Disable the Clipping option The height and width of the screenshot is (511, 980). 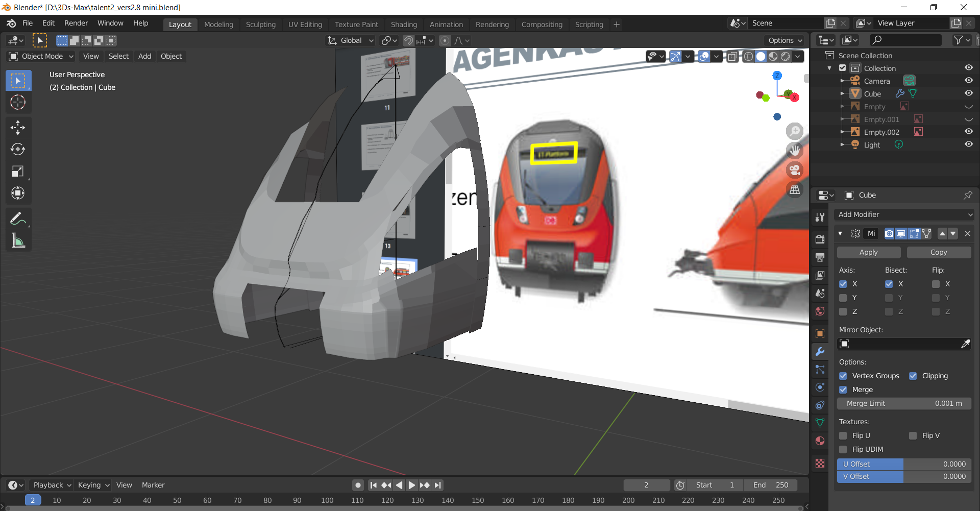(913, 376)
